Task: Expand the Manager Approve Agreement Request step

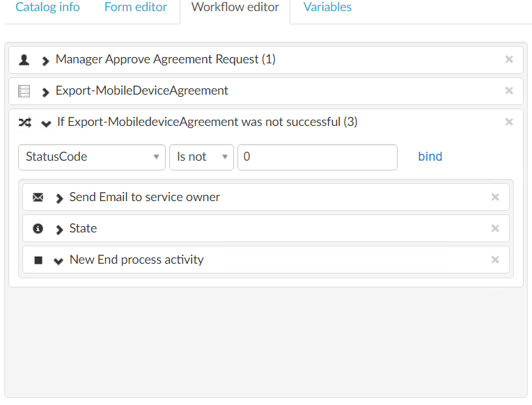Action: coord(46,61)
